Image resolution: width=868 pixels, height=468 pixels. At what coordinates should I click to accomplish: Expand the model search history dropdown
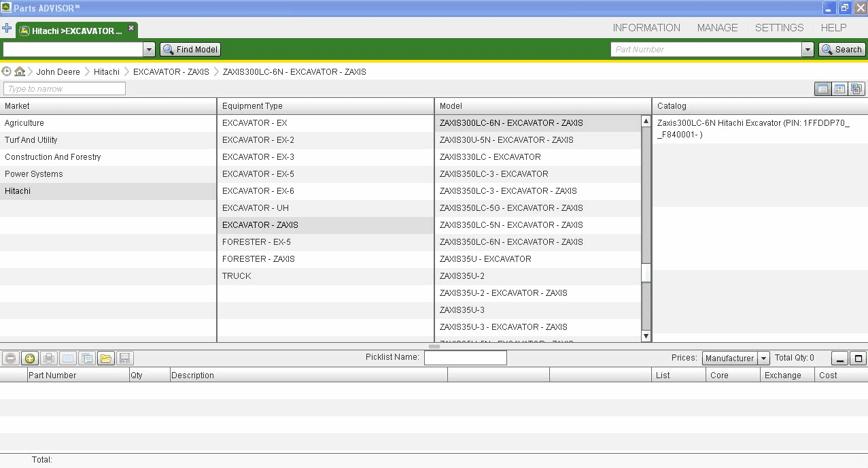pos(149,49)
